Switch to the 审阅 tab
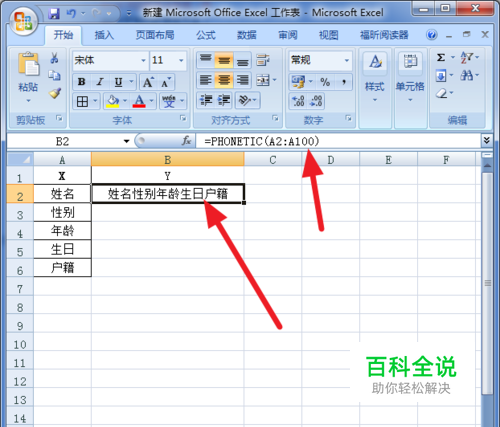 point(288,35)
